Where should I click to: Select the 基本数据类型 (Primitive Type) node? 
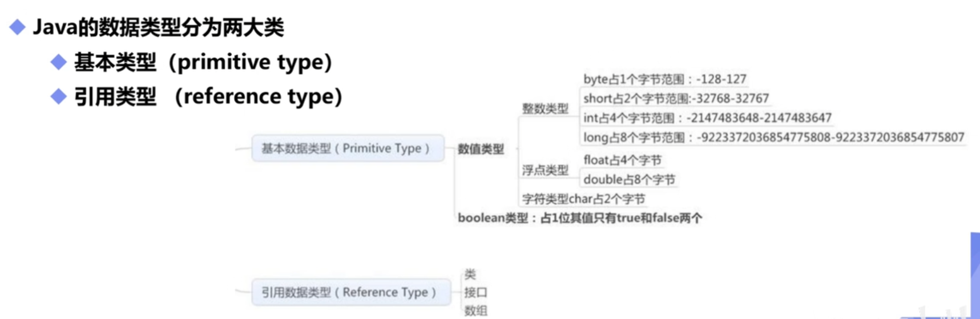pos(348,148)
